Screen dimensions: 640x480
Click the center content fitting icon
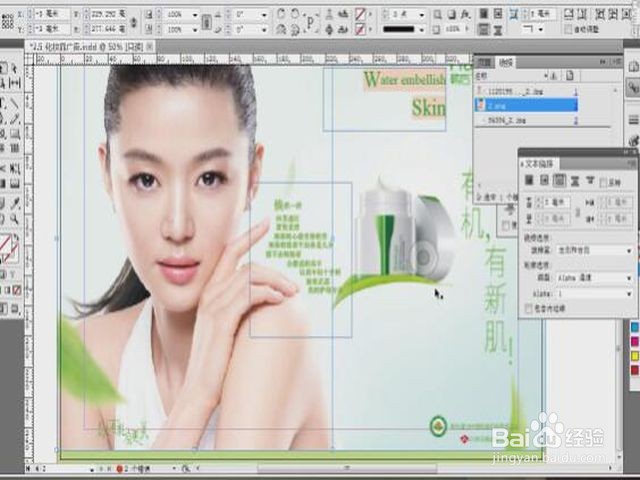pos(627,14)
